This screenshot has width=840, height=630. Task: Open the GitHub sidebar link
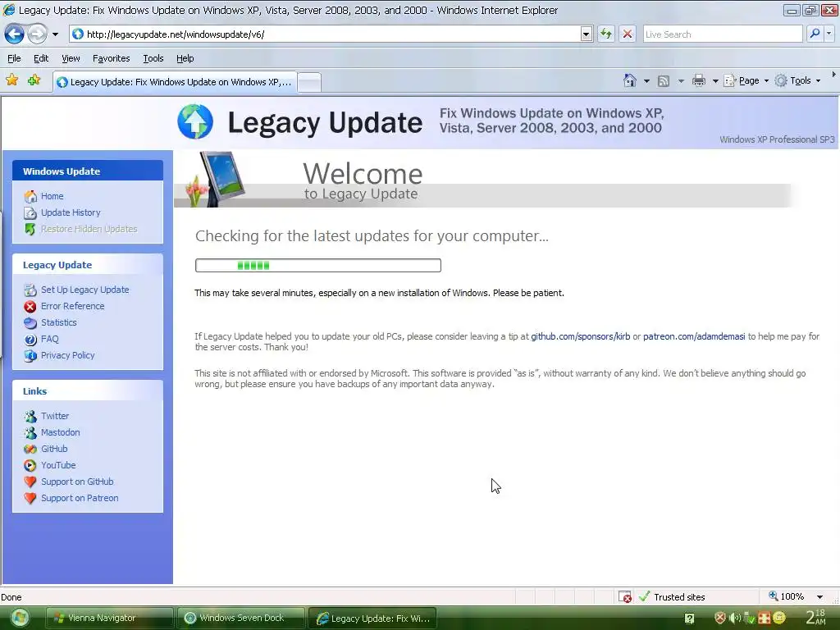[54, 449]
